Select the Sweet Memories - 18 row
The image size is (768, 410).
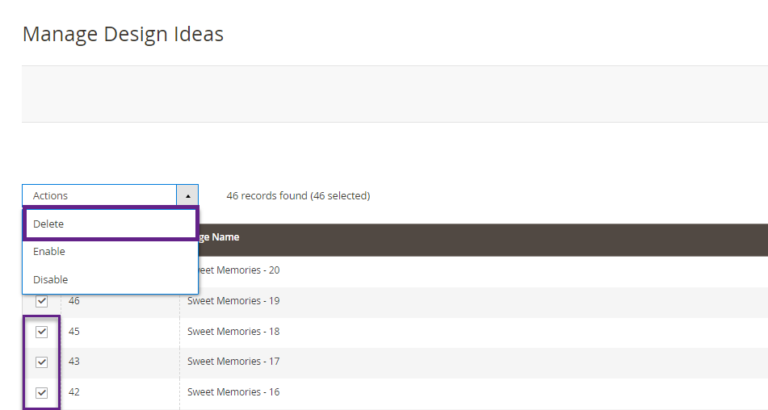point(233,332)
